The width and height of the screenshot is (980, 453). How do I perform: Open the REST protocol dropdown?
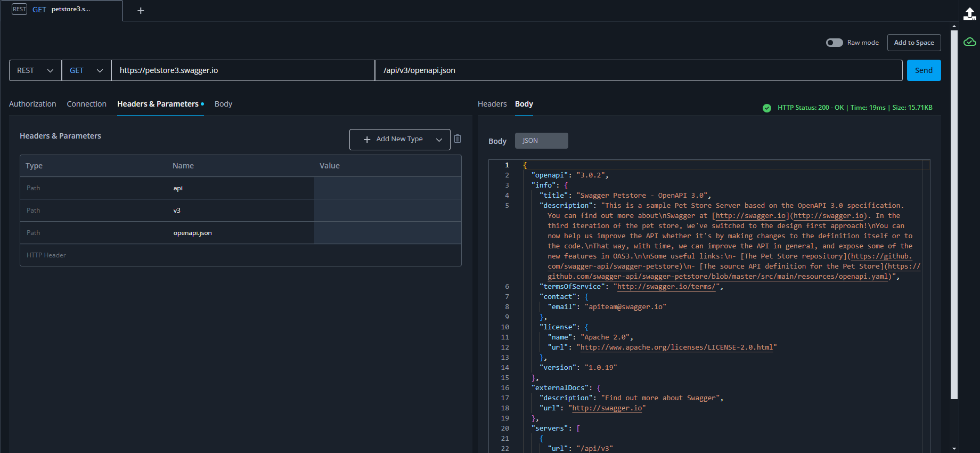click(35, 70)
